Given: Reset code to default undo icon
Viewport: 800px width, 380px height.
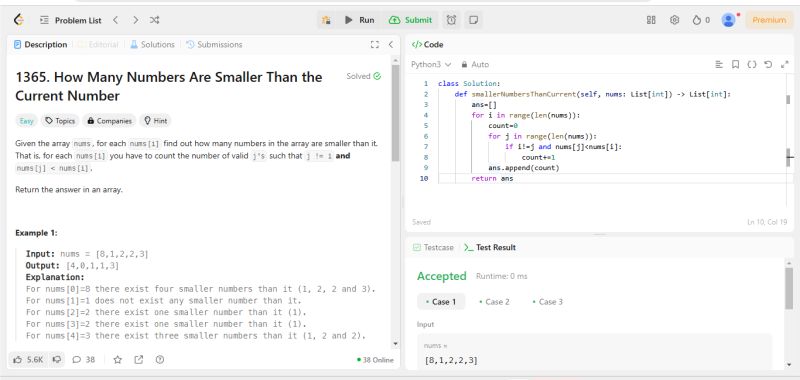Looking at the screenshot, I should (768, 64).
